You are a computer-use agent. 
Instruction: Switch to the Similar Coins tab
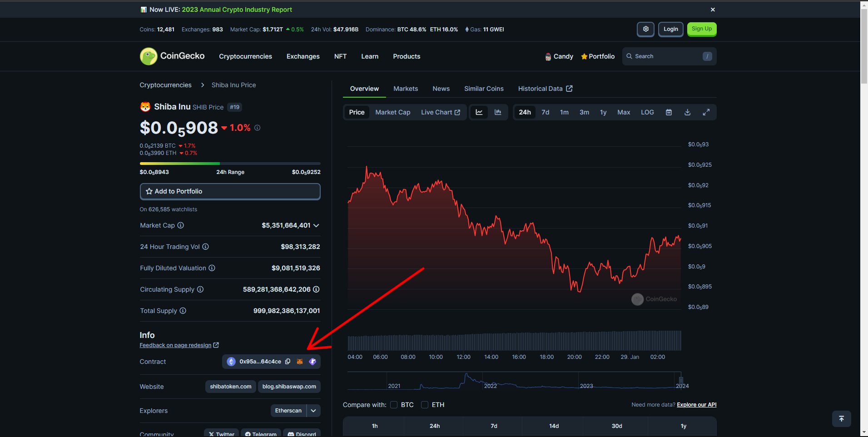484,89
